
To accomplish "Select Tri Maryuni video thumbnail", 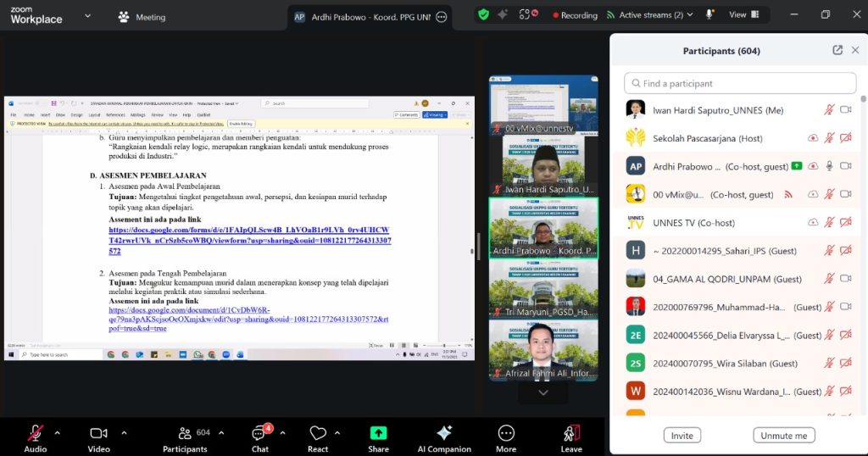I will pyautogui.click(x=543, y=288).
